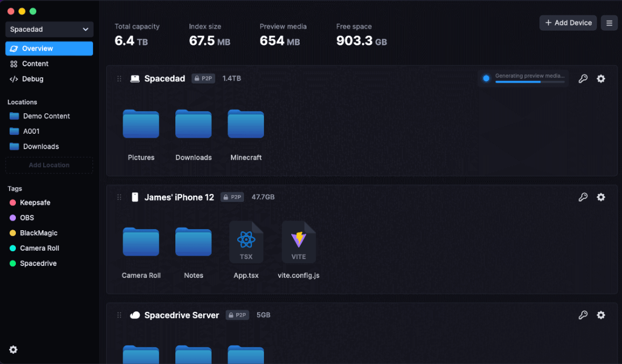Click the Spacedad device name heading
The image size is (622, 364).
coord(165,78)
